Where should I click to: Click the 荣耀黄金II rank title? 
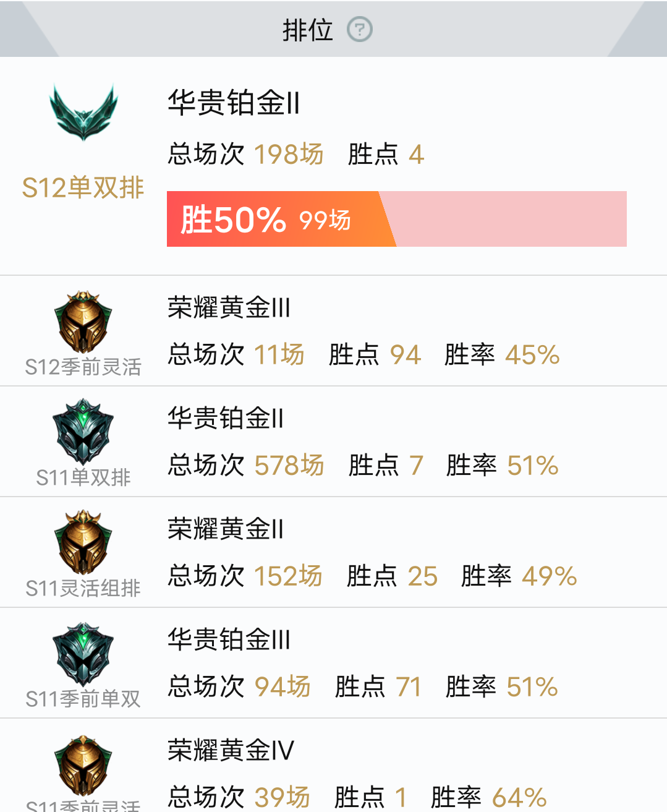[x=226, y=529]
